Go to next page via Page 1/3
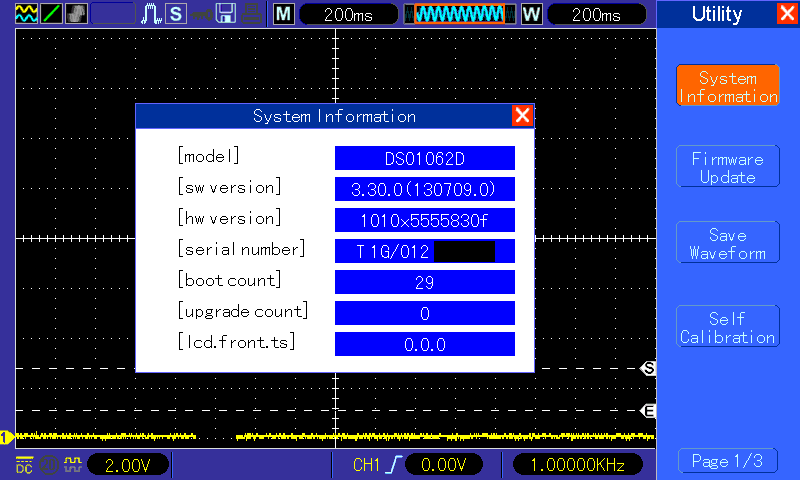 [728, 461]
